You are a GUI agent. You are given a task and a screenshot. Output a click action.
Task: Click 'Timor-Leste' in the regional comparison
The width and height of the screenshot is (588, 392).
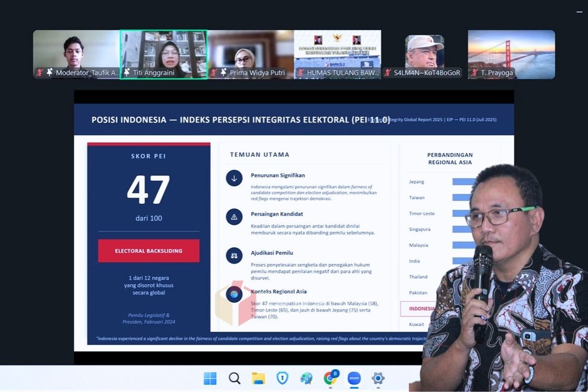click(422, 213)
